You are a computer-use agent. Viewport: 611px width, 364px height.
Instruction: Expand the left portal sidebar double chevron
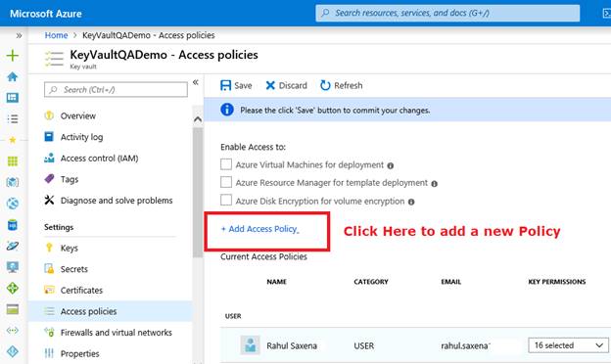tap(19, 36)
